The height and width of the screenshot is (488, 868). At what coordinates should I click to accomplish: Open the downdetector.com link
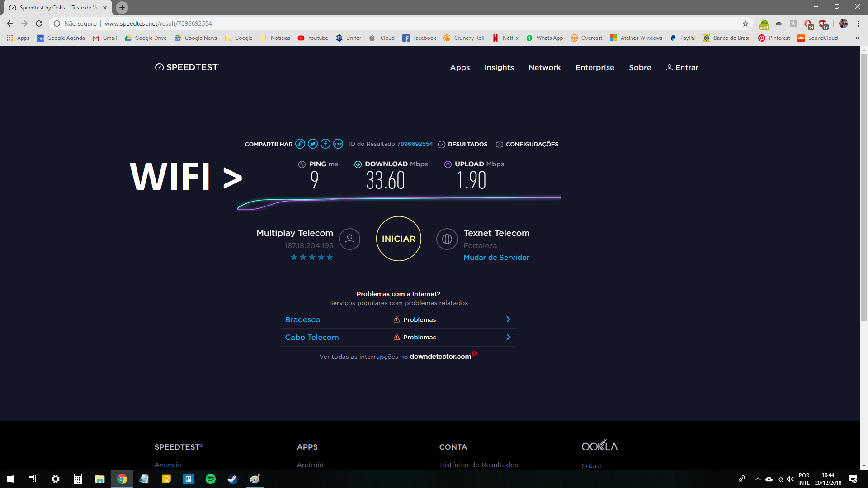point(440,357)
